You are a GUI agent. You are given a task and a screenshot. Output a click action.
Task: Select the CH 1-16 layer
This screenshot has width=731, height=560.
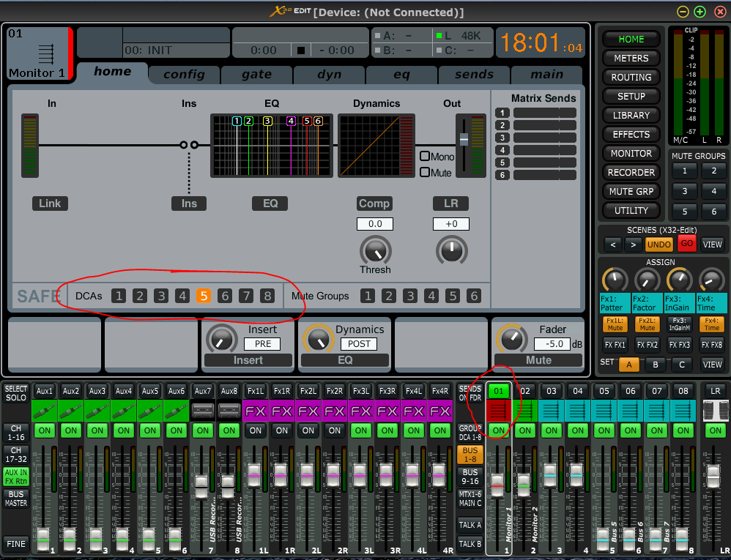pos(16,433)
